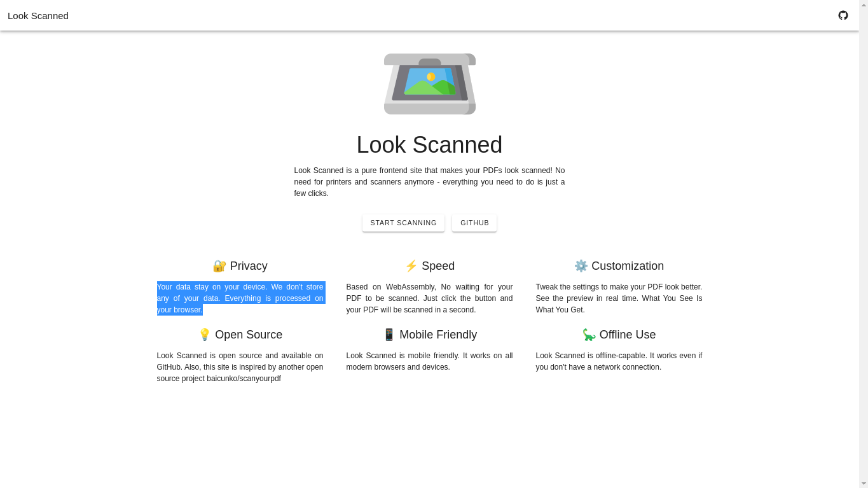Viewport: 868px width, 488px height.
Task: Click the scanner illustration image
Action: (x=429, y=83)
